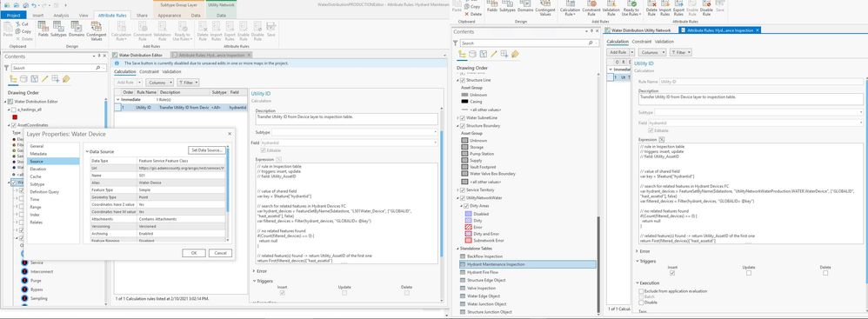Select List By Drawing Order in left Contents pane

13,79
